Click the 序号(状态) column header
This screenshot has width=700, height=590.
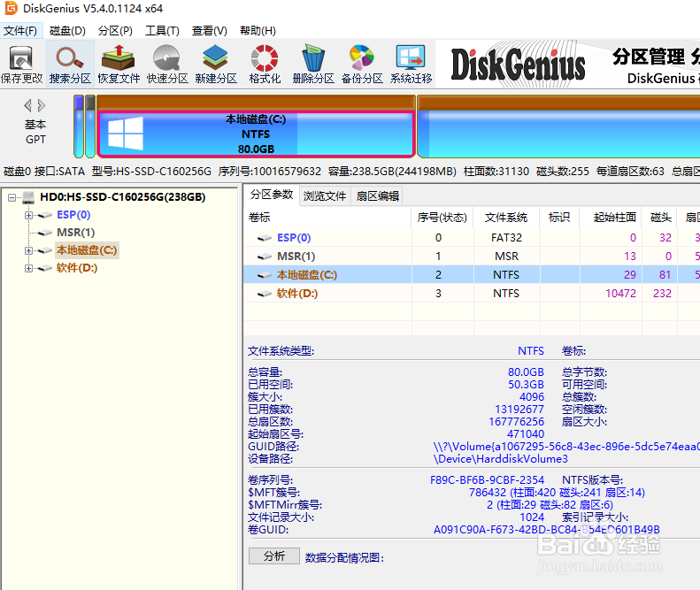coord(442,218)
